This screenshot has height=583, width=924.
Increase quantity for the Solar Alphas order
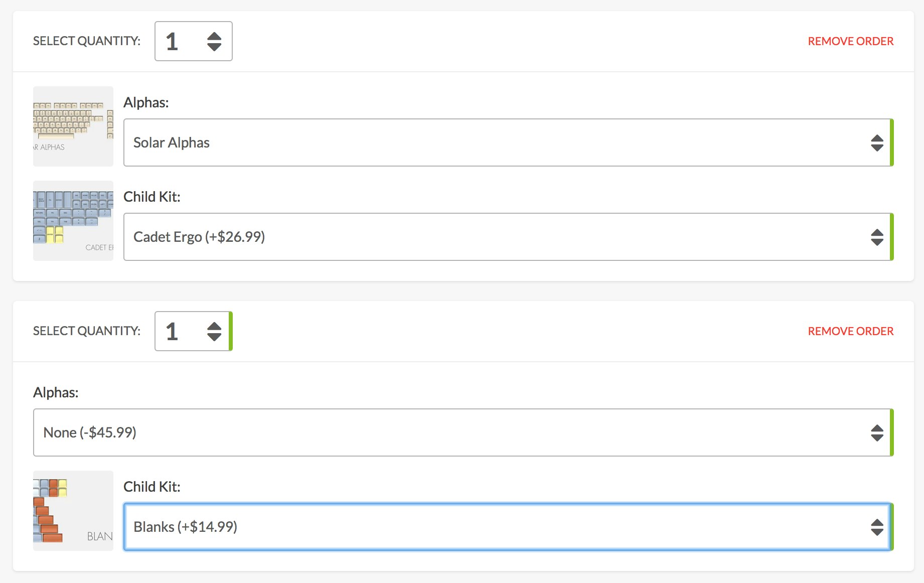tap(214, 36)
